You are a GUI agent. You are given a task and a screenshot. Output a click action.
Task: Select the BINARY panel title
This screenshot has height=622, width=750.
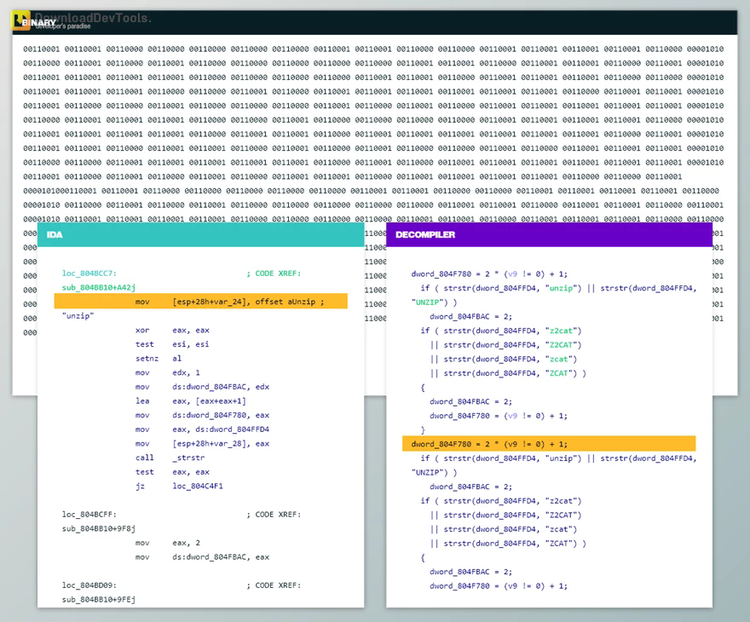point(39,22)
